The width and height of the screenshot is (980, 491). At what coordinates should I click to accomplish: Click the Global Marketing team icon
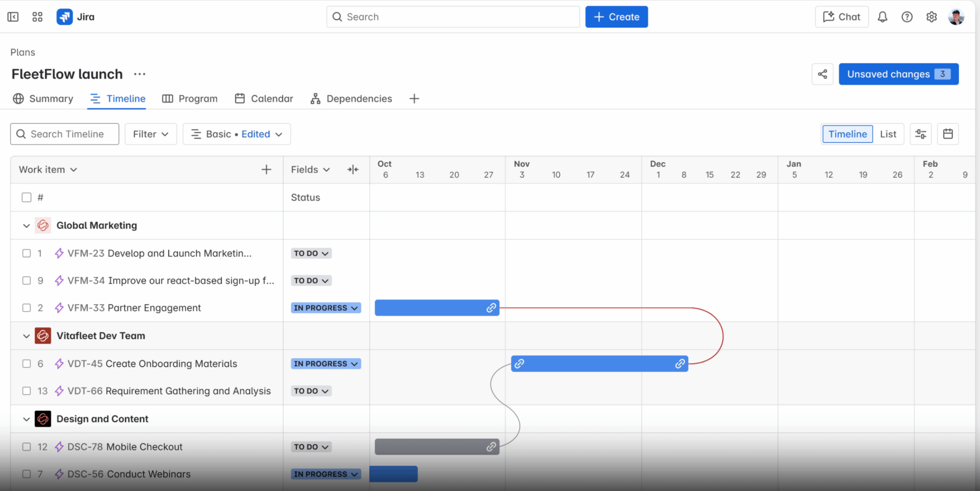pyautogui.click(x=43, y=225)
